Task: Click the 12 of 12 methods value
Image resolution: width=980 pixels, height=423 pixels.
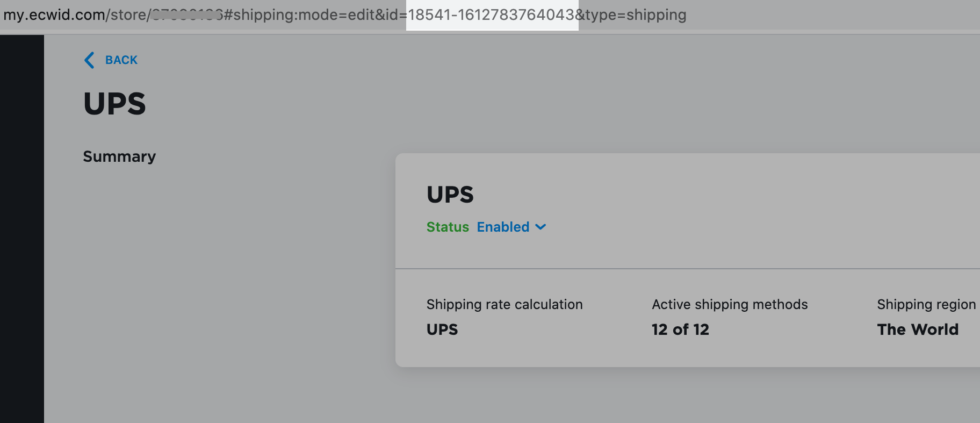Action: tap(680, 329)
